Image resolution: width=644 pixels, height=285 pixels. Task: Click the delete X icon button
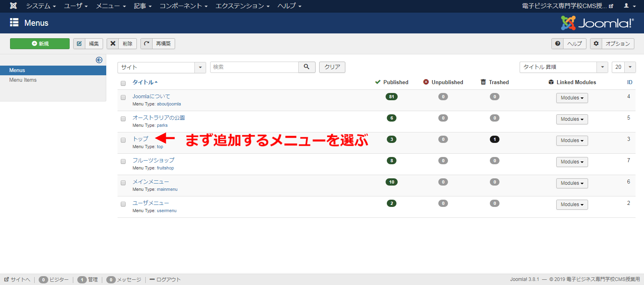pyautogui.click(x=113, y=43)
